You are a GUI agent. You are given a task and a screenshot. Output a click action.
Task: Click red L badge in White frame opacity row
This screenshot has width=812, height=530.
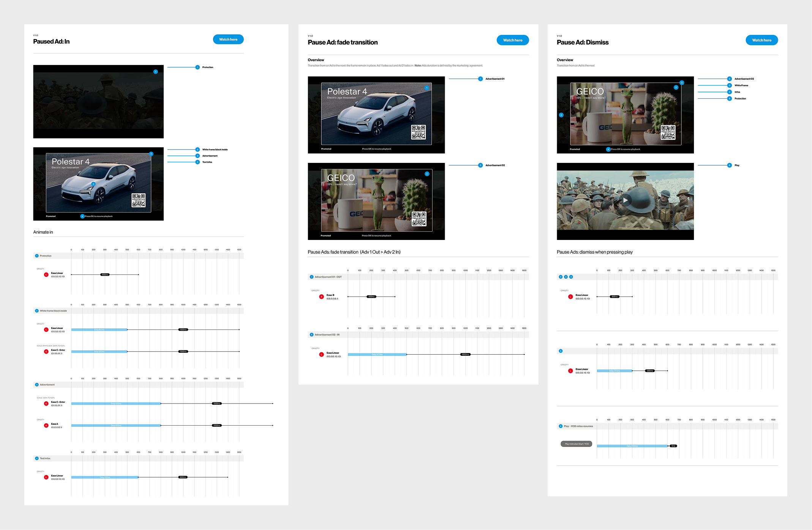(46, 330)
